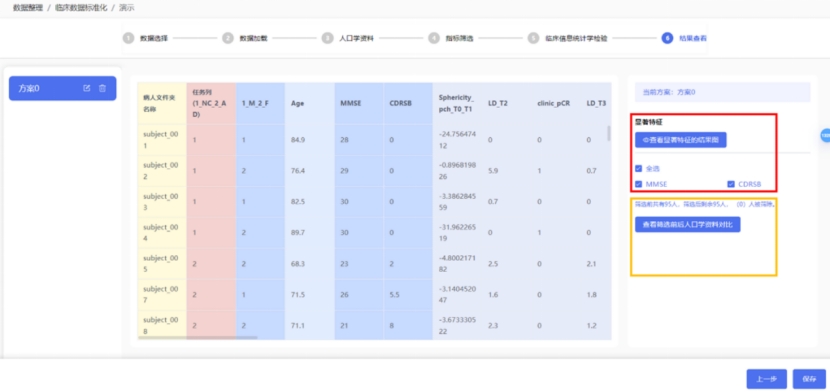
Task: Click the subject_007 row name cell
Action: coord(161,295)
